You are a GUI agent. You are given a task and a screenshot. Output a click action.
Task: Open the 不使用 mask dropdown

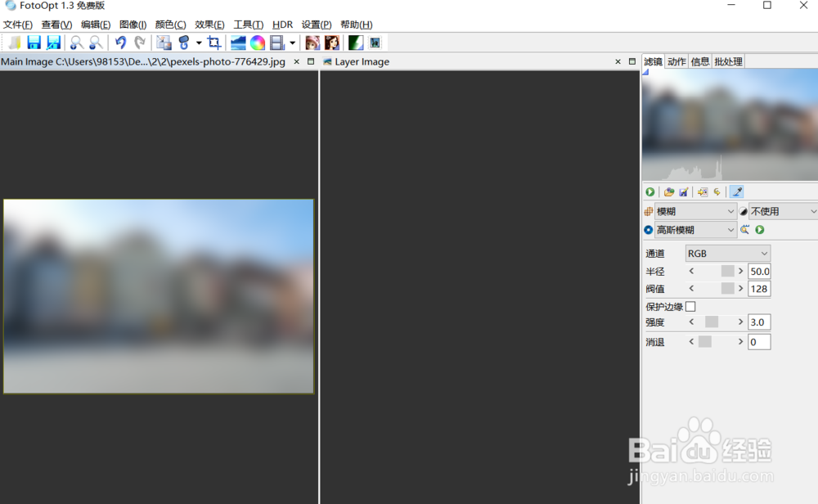point(783,211)
